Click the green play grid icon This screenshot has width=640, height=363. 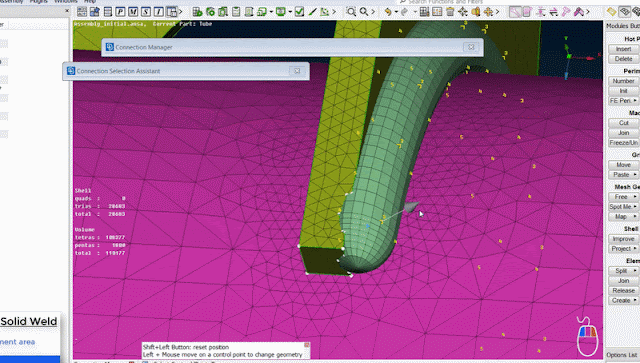click(x=198, y=12)
